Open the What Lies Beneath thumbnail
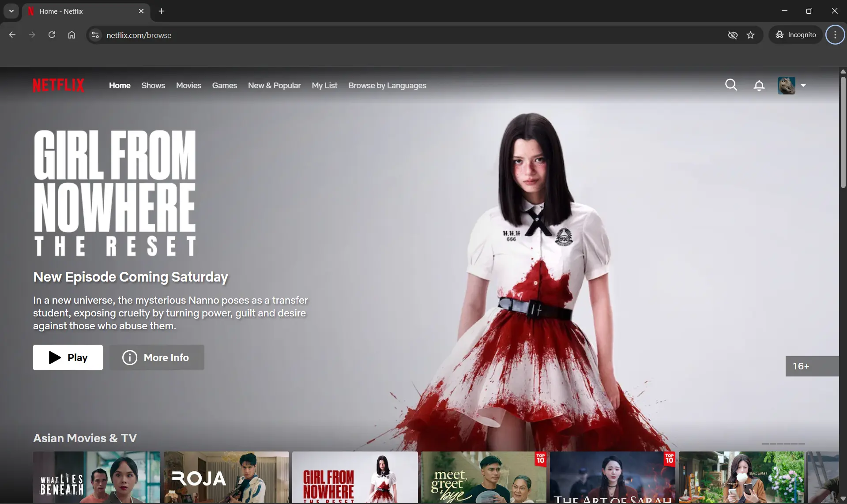 [x=97, y=478]
